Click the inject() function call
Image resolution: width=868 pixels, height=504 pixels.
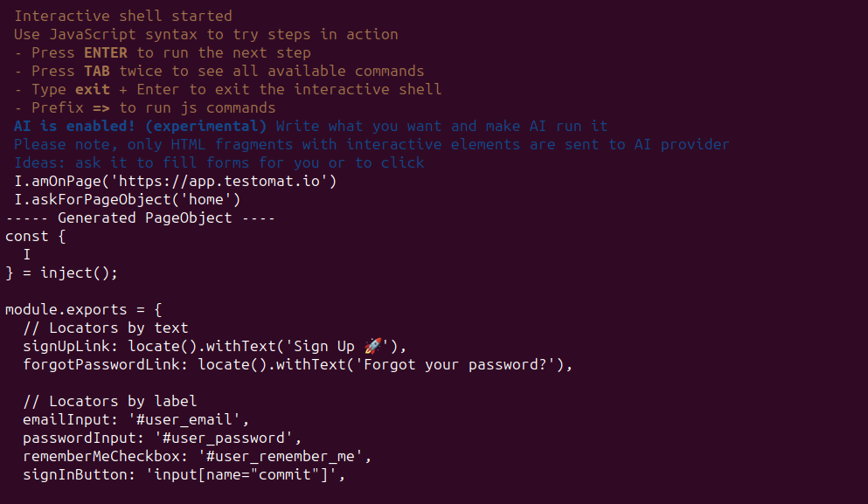(x=80, y=273)
